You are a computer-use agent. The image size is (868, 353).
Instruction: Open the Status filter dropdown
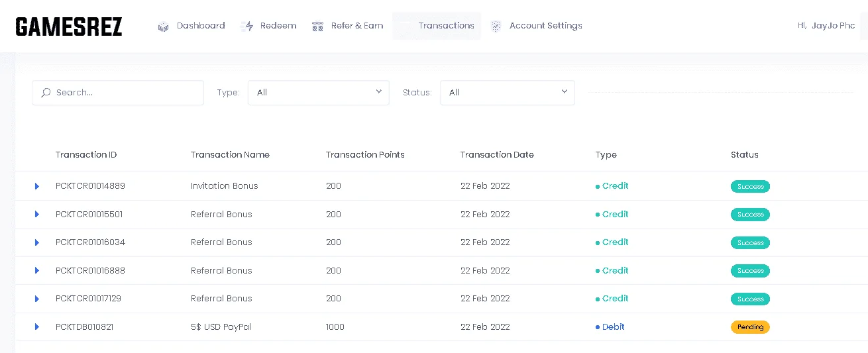click(508, 93)
